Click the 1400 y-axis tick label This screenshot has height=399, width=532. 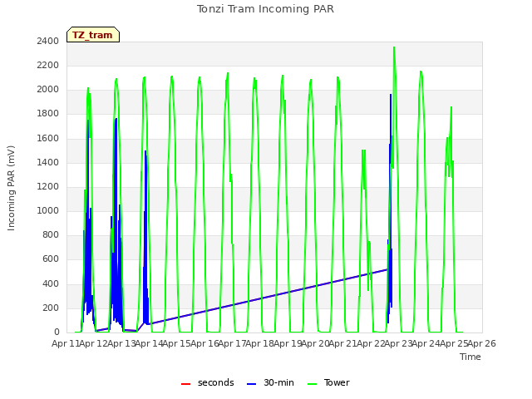[48, 162]
